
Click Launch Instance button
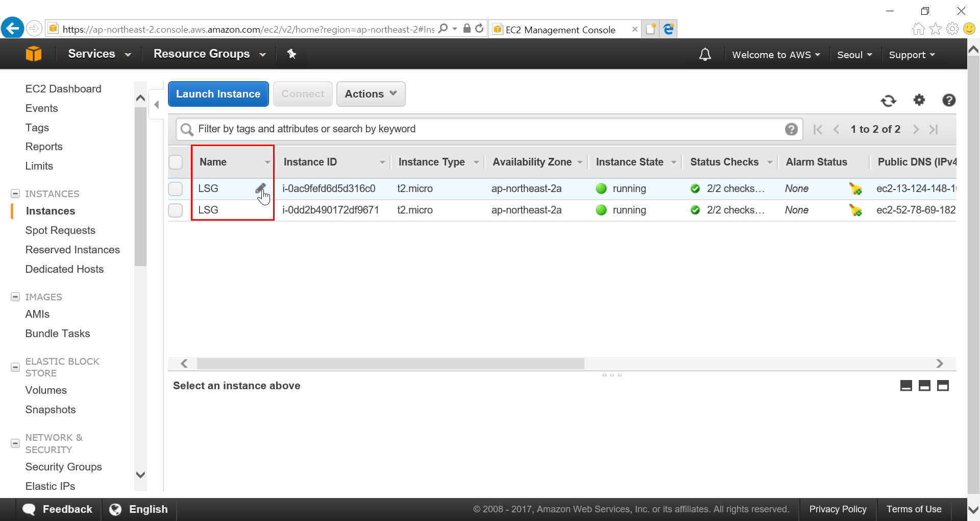coord(218,94)
